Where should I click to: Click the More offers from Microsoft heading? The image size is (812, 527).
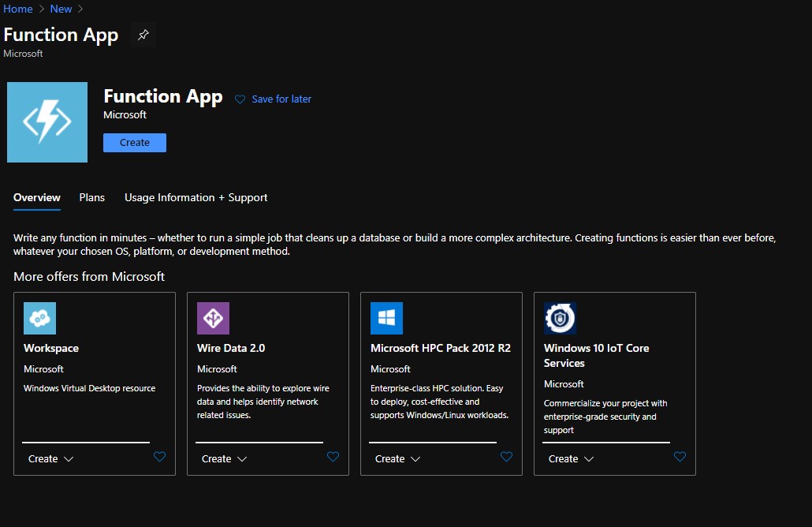(89, 277)
